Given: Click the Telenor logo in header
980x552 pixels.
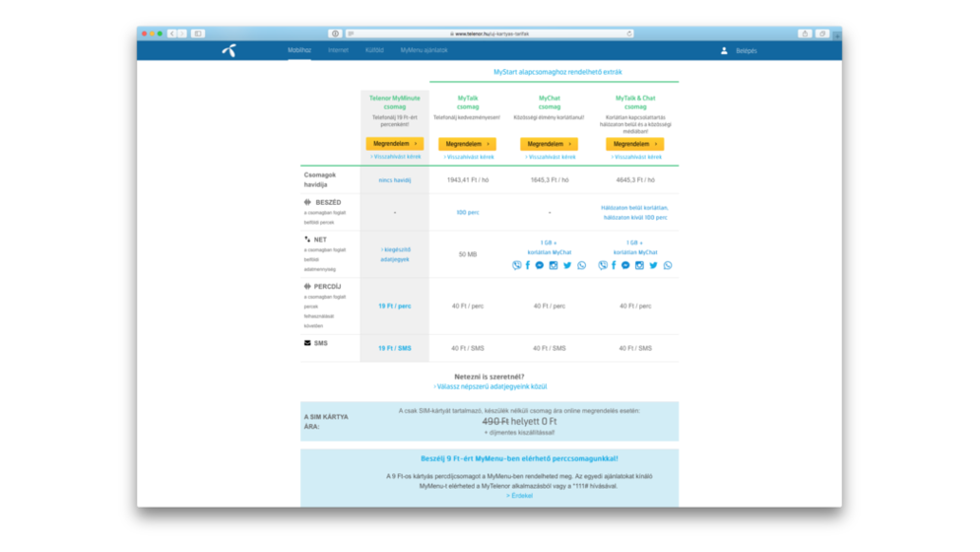Looking at the screenshot, I should pyautogui.click(x=229, y=50).
